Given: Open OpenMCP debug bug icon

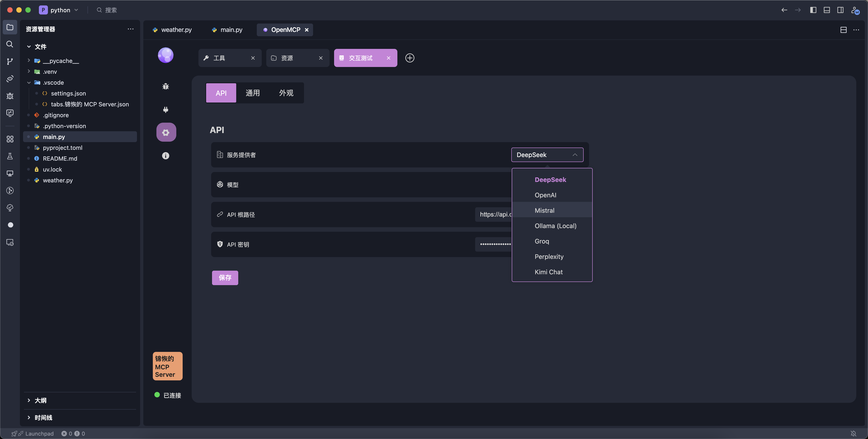Looking at the screenshot, I should [x=165, y=86].
